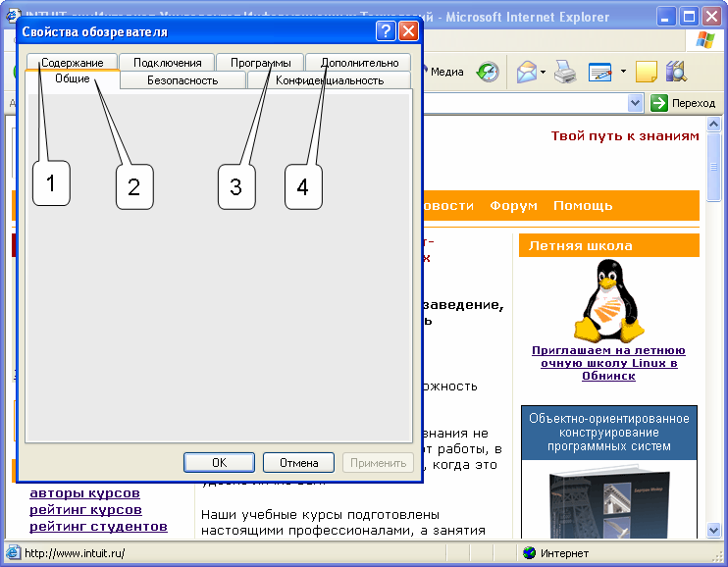Open the address bar dropdown arrow
The width and height of the screenshot is (728, 567).
(x=635, y=103)
